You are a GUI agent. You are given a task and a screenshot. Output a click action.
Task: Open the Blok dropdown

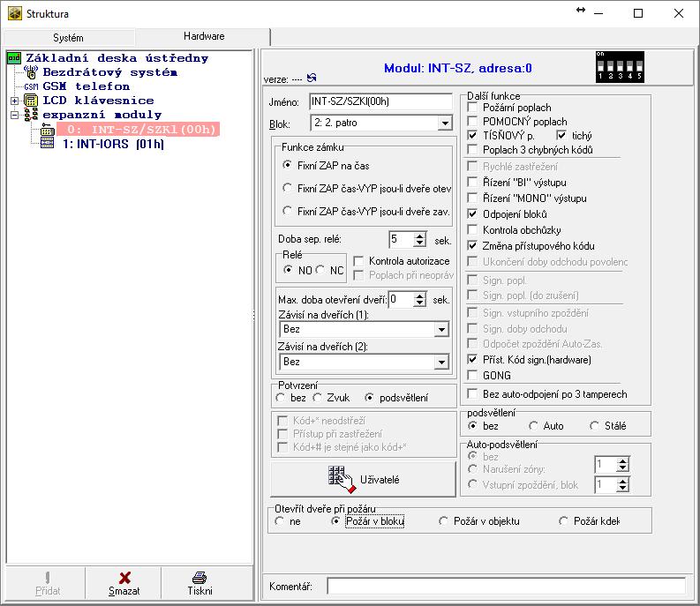[x=445, y=123]
